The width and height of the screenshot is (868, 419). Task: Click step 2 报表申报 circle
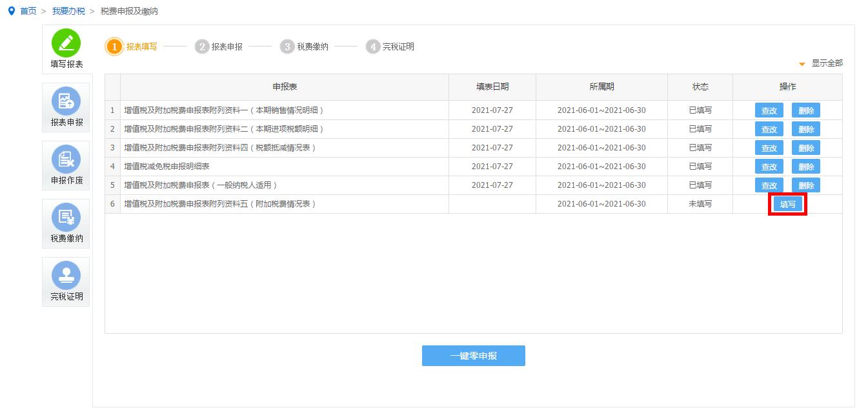[x=201, y=46]
